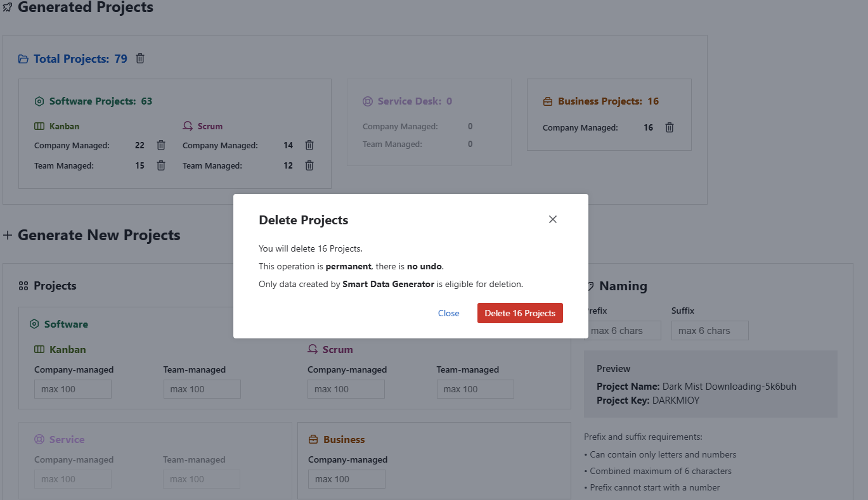The image size is (868, 500).
Task: Click the Close link in dialog
Action: pos(449,313)
